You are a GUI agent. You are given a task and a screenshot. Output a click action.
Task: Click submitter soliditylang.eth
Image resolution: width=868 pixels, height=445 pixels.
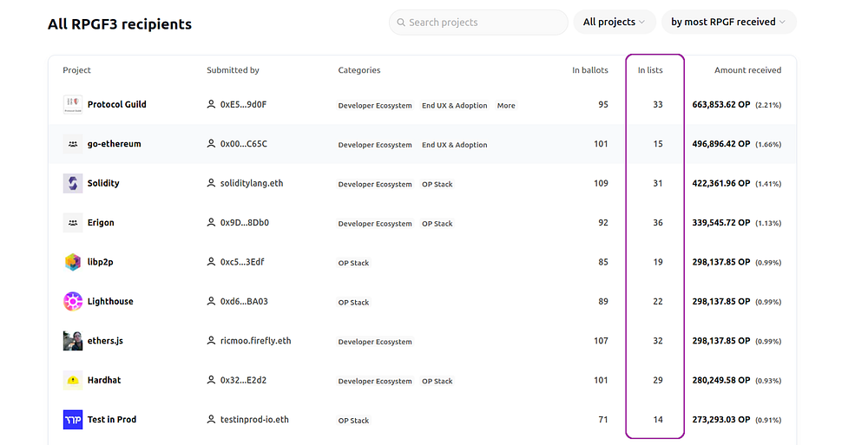252,183
